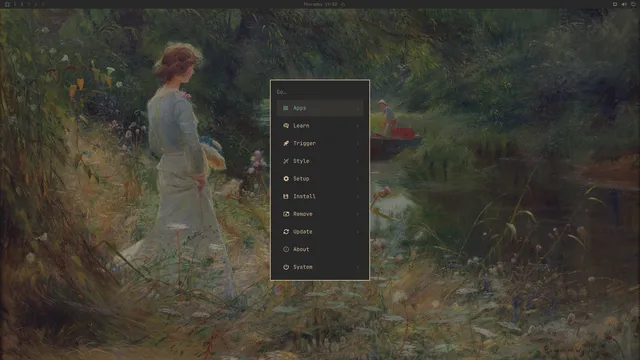Viewport: 640px width, 360px height.
Task: Choose the Trigger menu label
Action: click(304, 143)
